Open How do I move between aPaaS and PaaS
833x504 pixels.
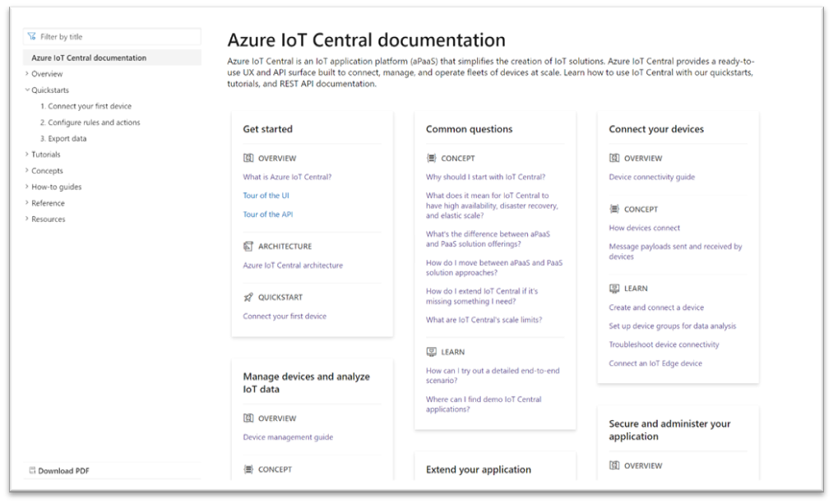click(x=494, y=268)
